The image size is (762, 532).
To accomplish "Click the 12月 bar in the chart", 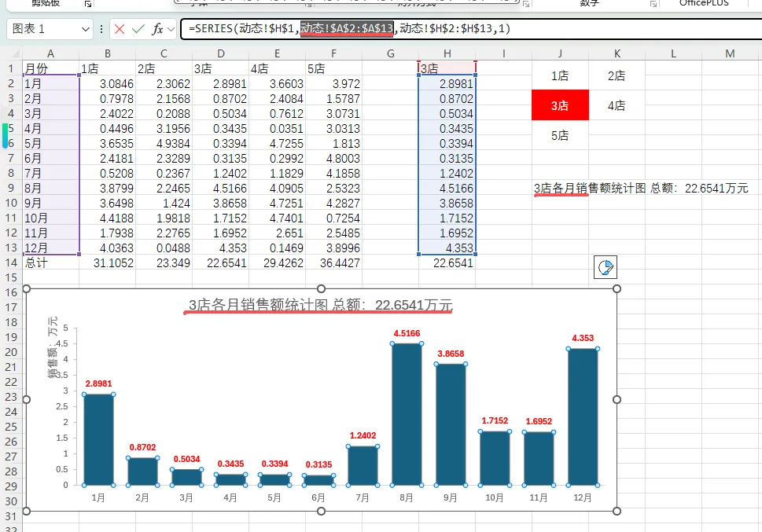I will coord(582,416).
